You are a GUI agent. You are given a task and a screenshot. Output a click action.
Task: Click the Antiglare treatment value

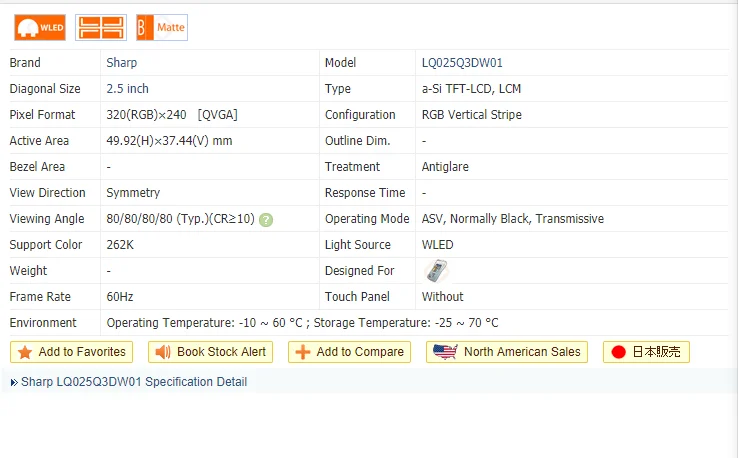click(445, 167)
